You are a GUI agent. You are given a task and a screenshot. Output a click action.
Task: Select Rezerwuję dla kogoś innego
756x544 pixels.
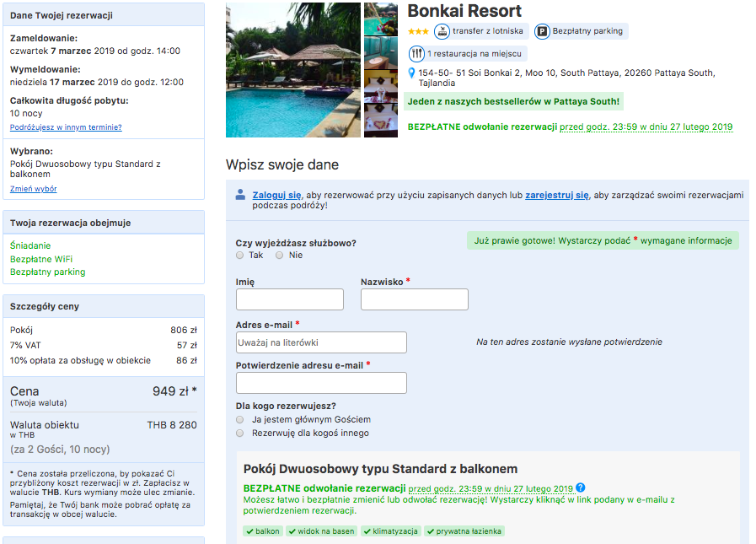[239, 433]
